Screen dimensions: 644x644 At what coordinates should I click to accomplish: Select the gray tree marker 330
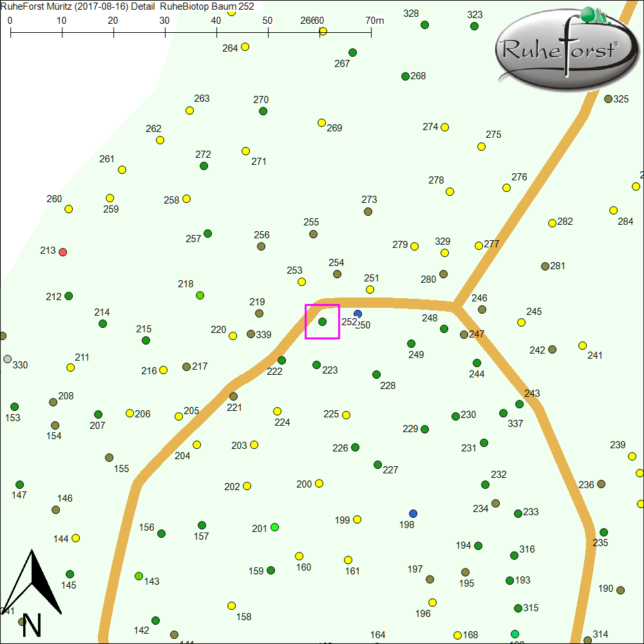(7, 359)
